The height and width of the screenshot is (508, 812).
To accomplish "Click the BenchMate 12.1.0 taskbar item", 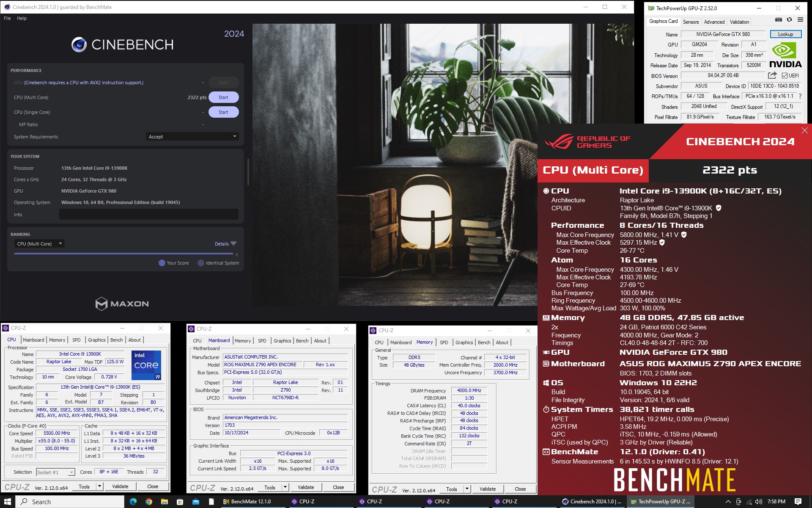I will click(x=253, y=502).
